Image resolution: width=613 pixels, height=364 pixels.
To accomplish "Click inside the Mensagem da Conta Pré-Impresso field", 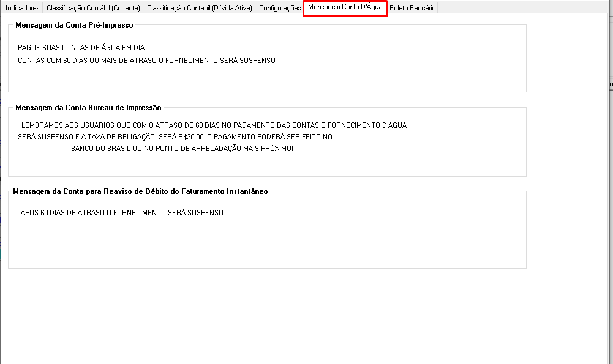I will pyautogui.click(x=266, y=76).
